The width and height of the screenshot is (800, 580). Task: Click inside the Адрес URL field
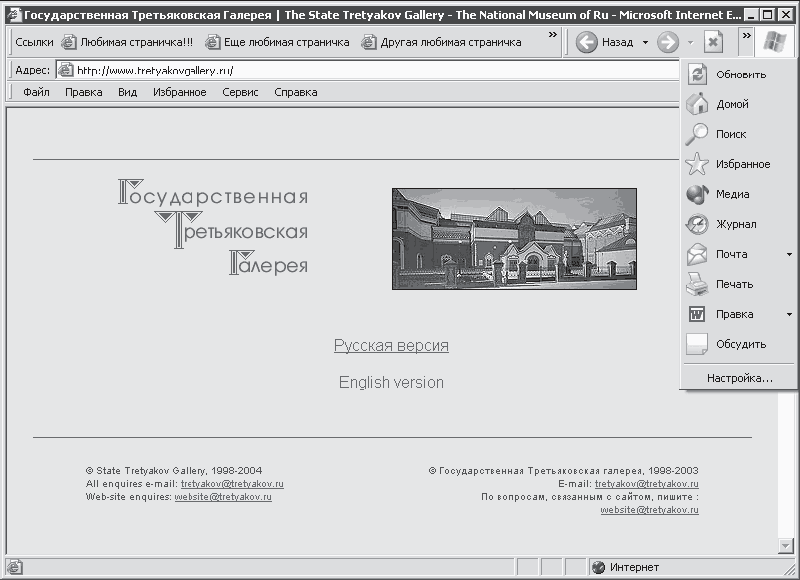click(x=370, y=70)
